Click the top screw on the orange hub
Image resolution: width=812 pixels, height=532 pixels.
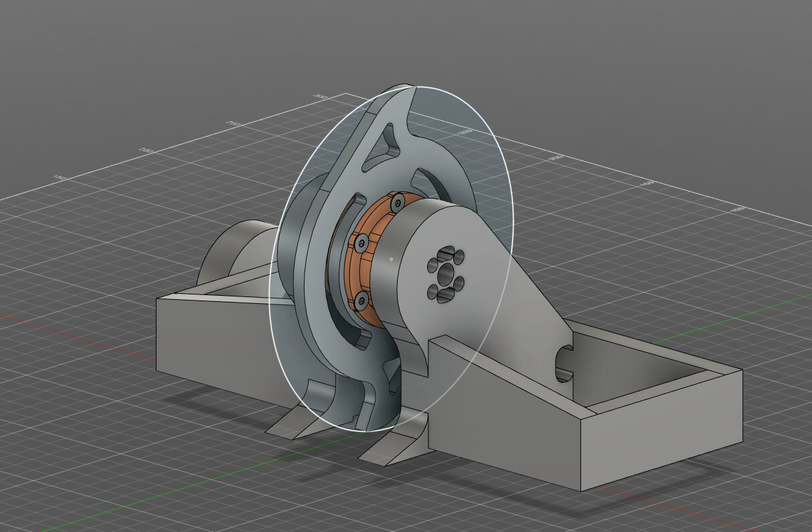coord(399,201)
